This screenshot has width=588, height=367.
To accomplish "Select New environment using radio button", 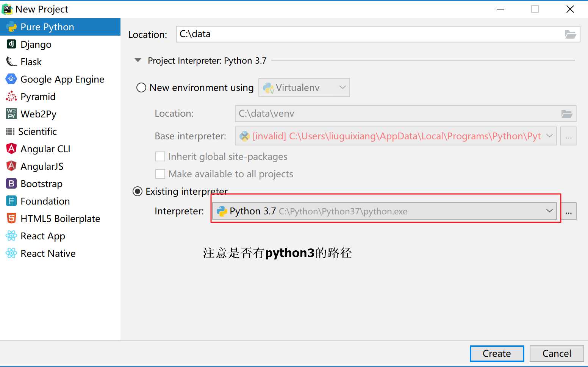I will pos(141,87).
